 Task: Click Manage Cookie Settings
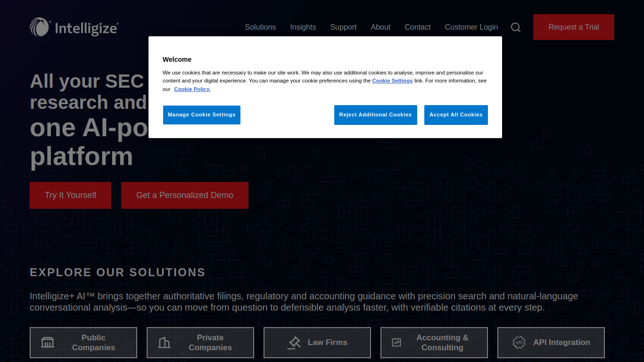point(202,115)
